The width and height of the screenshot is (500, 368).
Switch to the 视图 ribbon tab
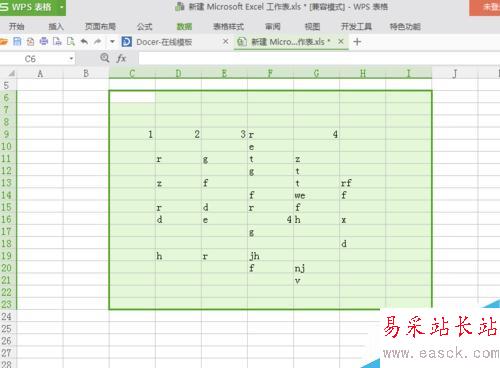pyautogui.click(x=312, y=26)
